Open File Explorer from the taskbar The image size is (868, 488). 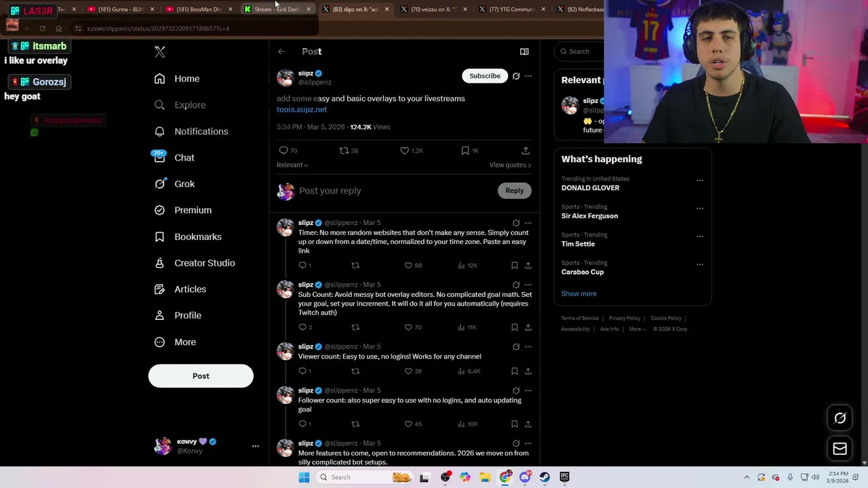485,477
